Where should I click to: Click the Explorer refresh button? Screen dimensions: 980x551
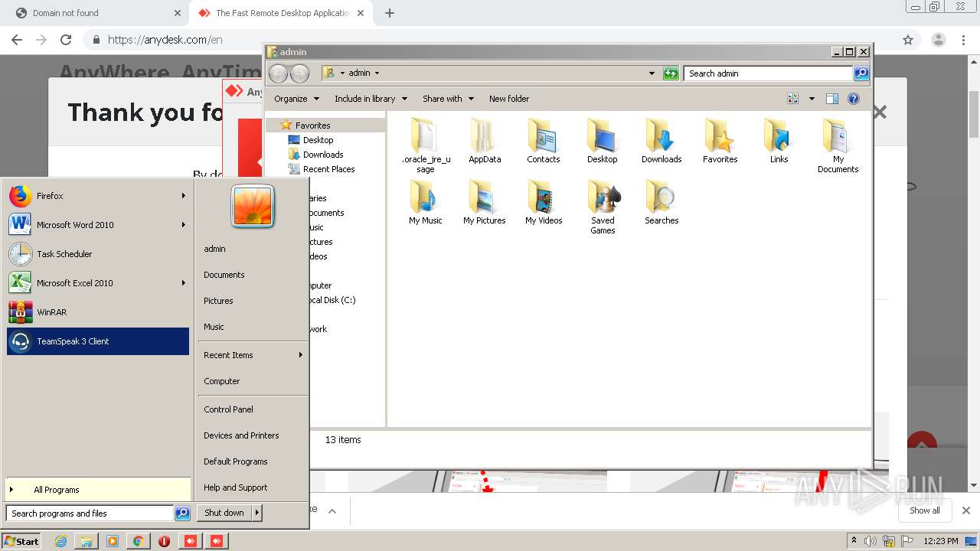(x=671, y=73)
